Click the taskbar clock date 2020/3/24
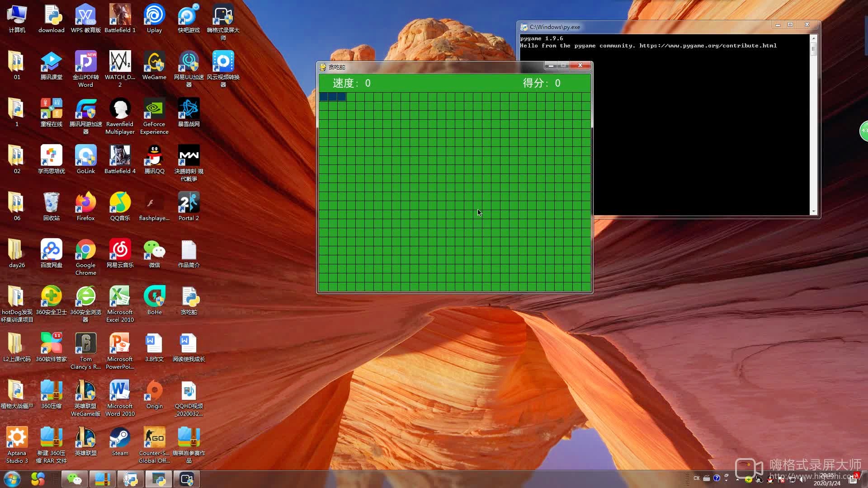This screenshot has height=488, width=868. 827,483
